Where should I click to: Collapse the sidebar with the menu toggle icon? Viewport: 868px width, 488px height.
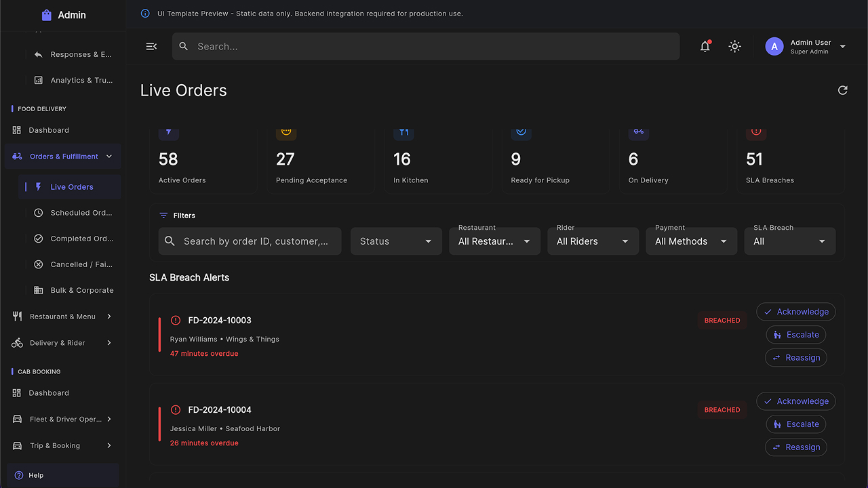tap(151, 46)
